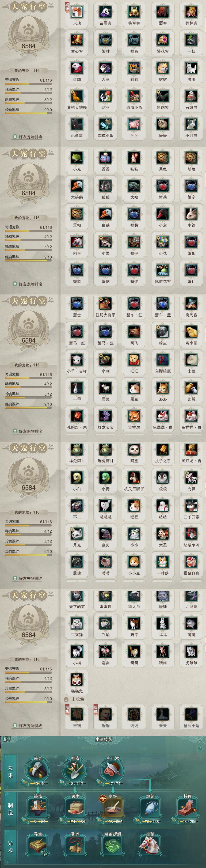
Task: Close the 生活技艺 panel
Action: 200,739
